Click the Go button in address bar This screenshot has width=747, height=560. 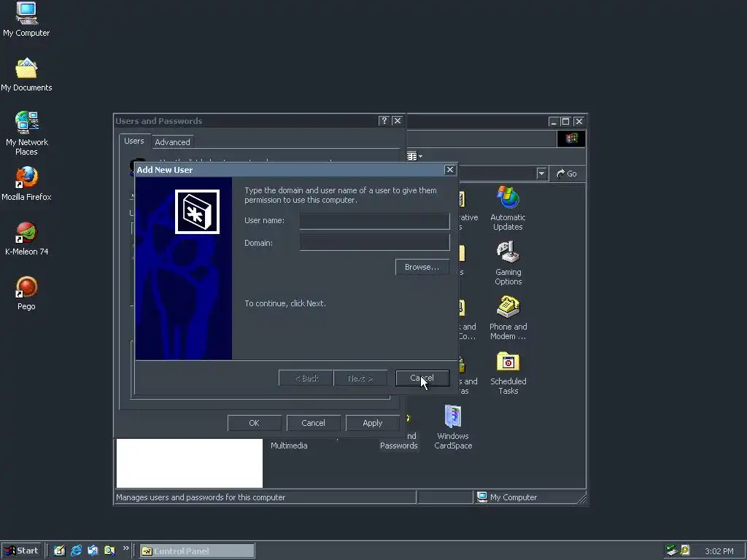click(x=567, y=174)
